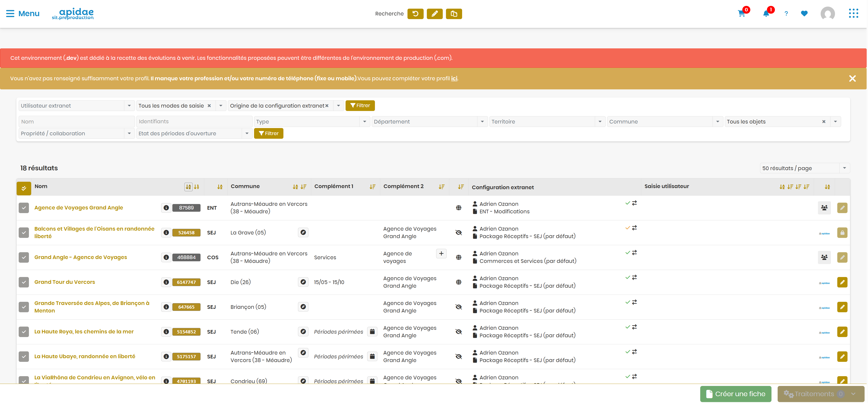The height and width of the screenshot is (403, 868).
Task: Click the reset search undo icon
Action: pos(415,14)
